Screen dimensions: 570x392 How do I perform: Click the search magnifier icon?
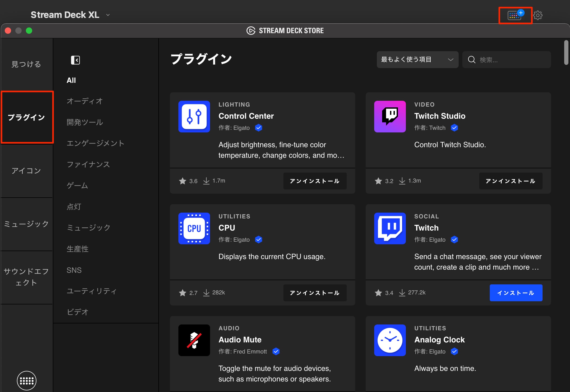point(472,60)
